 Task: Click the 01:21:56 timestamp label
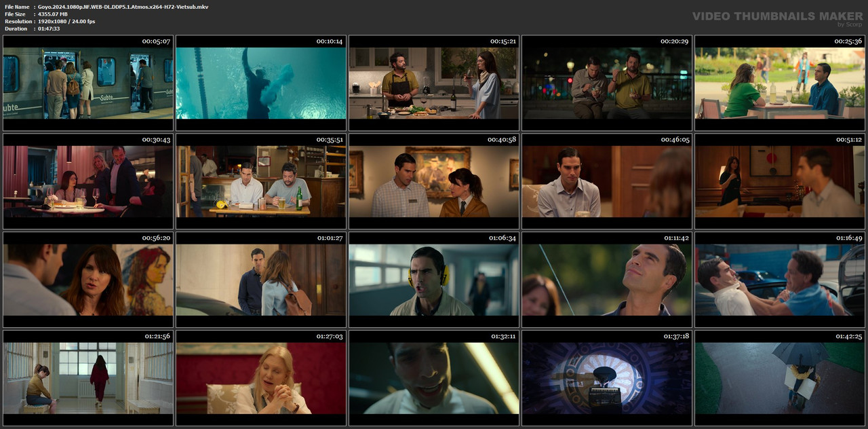tap(157, 337)
